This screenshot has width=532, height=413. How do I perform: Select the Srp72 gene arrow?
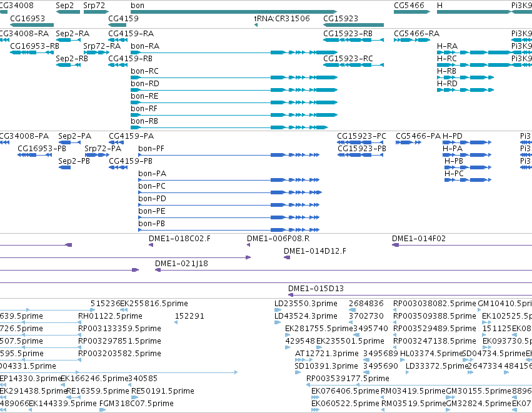[x=96, y=12]
